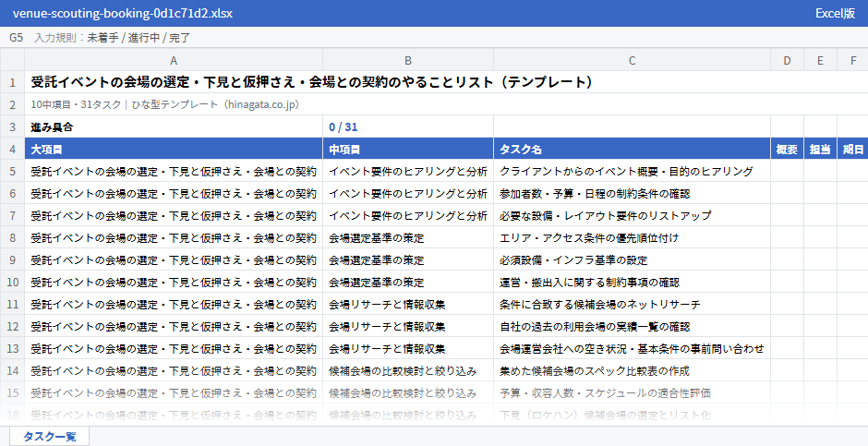
Task: Select row 9 大項目 cell in column A
Action: coord(174,259)
